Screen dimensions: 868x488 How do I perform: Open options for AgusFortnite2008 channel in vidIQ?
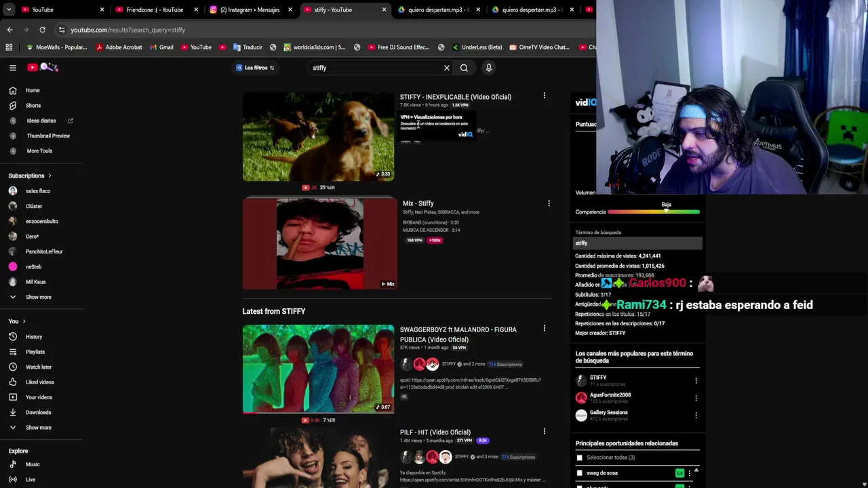(x=696, y=399)
